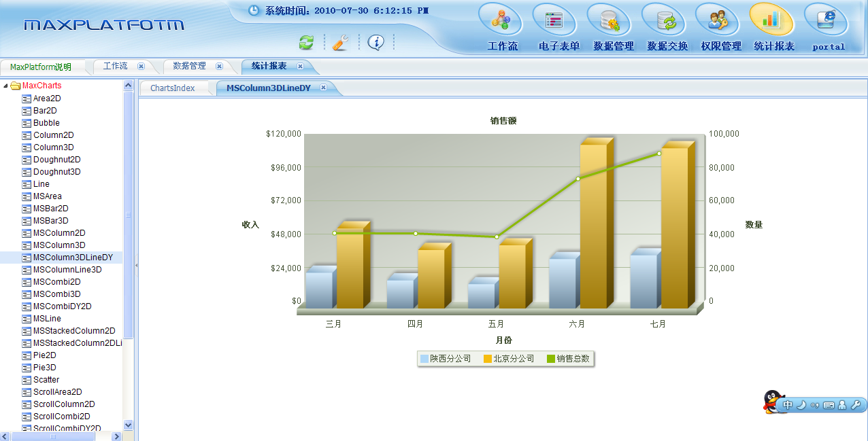Open the ScrollColumn2D chart
This screenshot has width=868, height=441.
click(x=64, y=404)
